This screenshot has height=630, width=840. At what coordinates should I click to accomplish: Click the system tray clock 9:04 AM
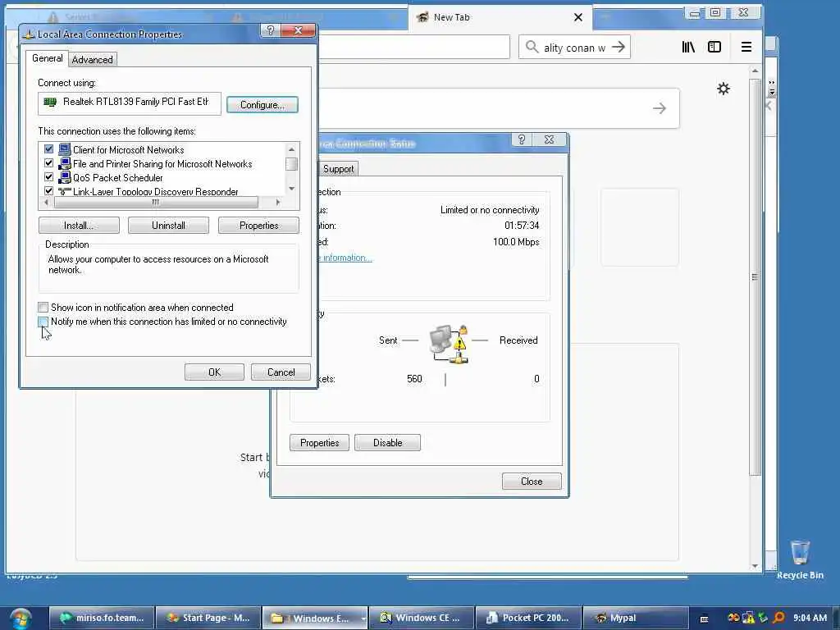click(x=810, y=618)
